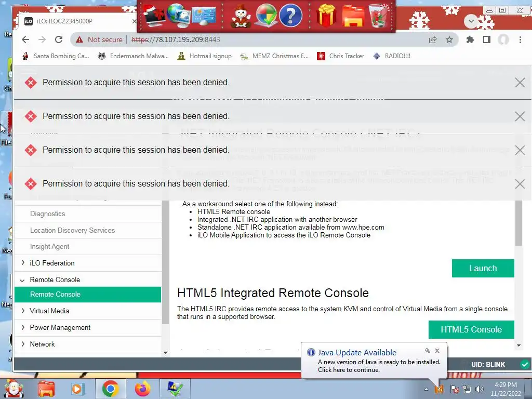Dismiss the first permission denied message
532x399 pixels.
[x=520, y=83]
